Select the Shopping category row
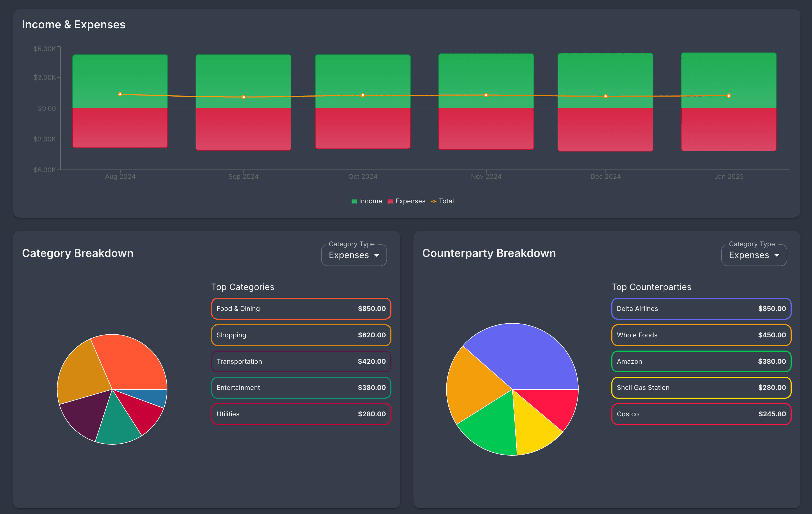The image size is (812, 514). pos(301,335)
